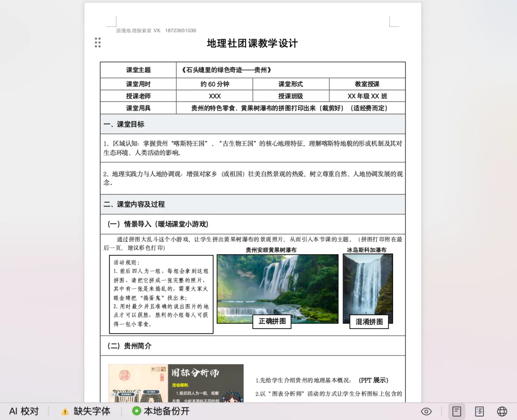
Task: Click the cell XX 年级 XX 班
Action: 367,96
